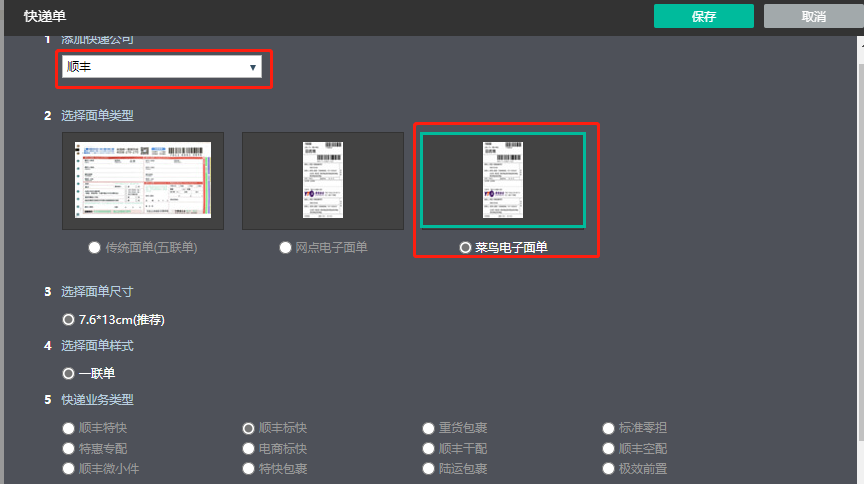The width and height of the screenshot is (864, 484).
Task: Open the 顺丰 courier company dropdown
Action: pyautogui.click(x=161, y=67)
